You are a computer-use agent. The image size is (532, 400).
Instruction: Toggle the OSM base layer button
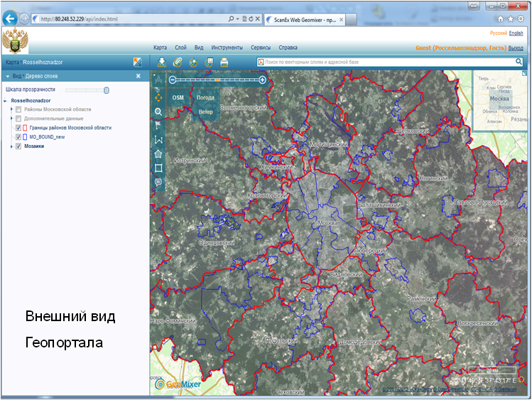178,97
